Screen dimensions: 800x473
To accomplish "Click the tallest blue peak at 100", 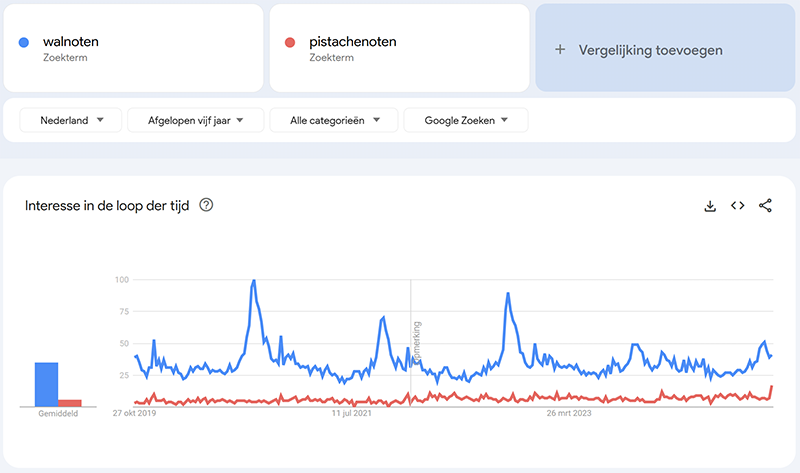I will coord(254,281).
